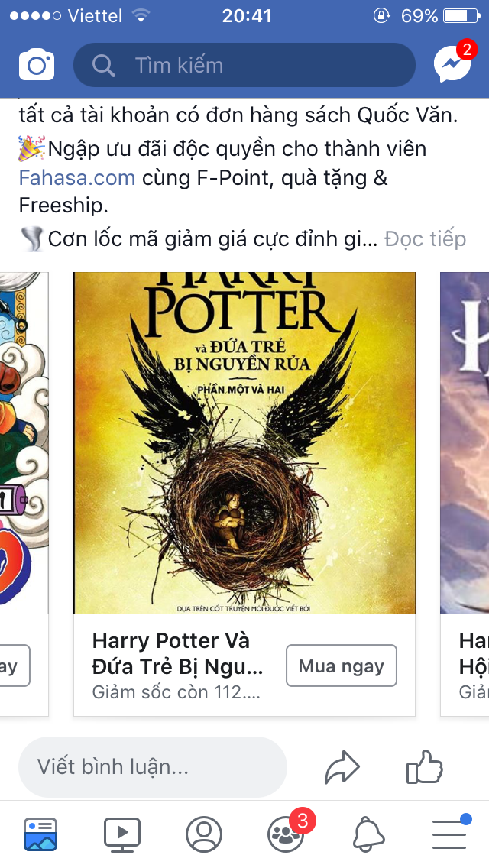
Task: Like the post with thumbs-up icon
Action: tap(425, 767)
